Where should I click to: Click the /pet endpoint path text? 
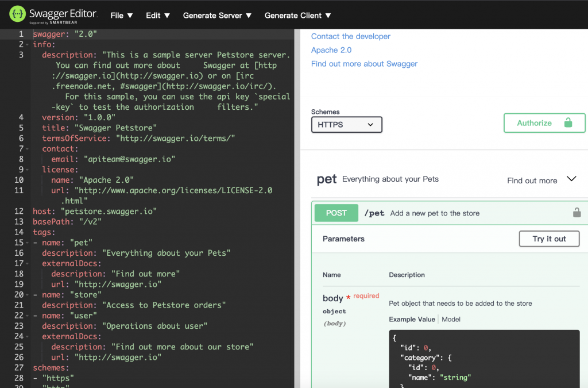pyautogui.click(x=374, y=213)
